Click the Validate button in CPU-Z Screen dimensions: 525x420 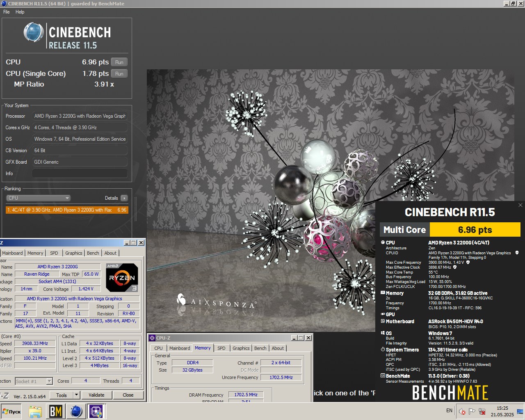[96, 395]
